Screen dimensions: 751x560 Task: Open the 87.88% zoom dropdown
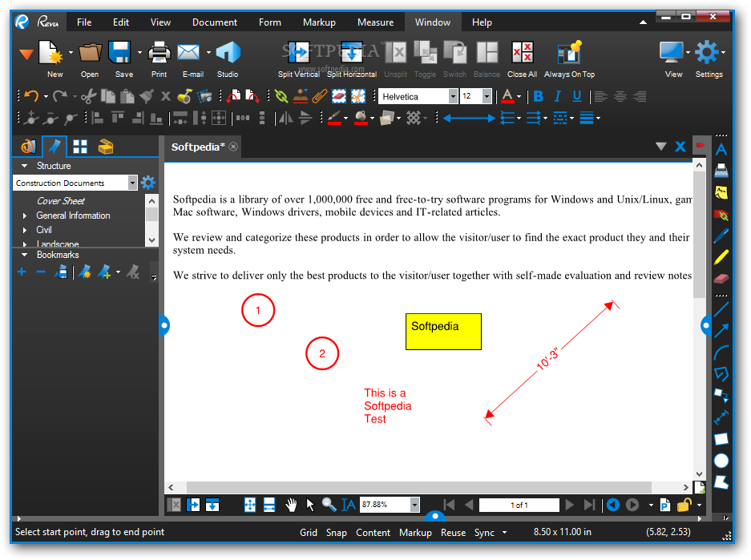pyautogui.click(x=415, y=505)
